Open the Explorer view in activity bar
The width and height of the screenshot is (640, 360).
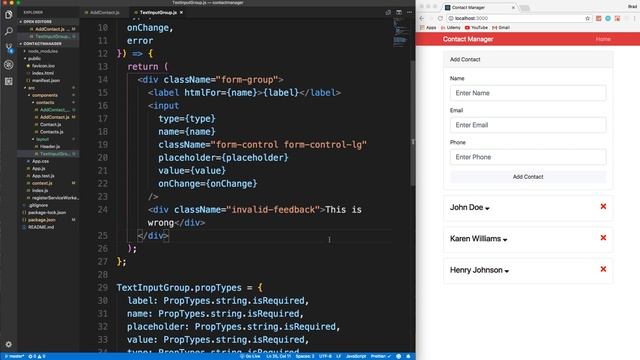pos(9,15)
